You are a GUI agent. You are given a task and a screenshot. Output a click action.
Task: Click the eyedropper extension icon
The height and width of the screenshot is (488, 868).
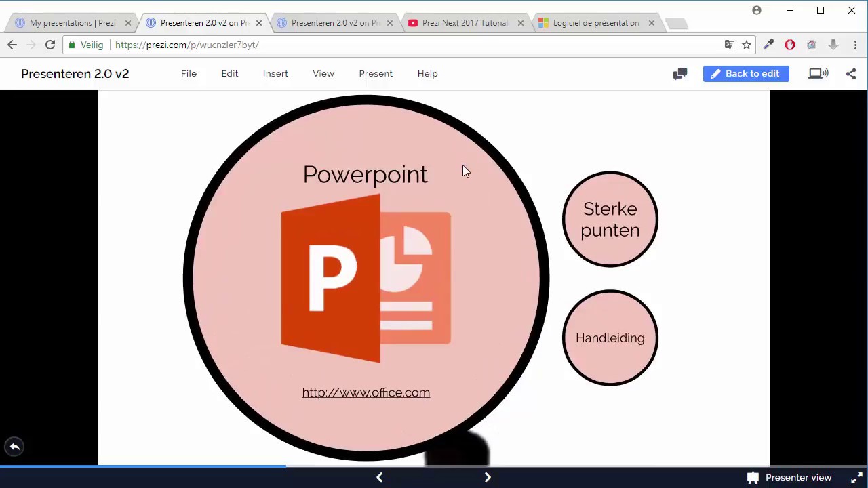768,45
